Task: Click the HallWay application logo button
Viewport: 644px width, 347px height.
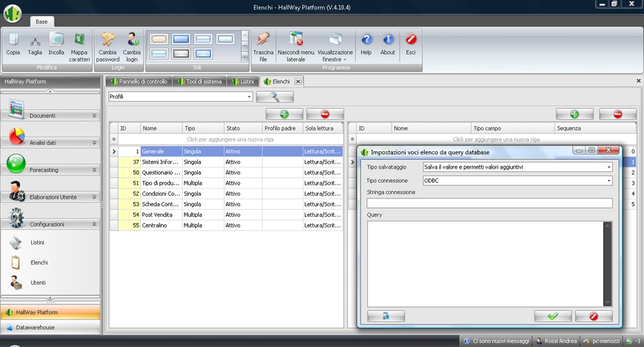Action: tap(13, 13)
